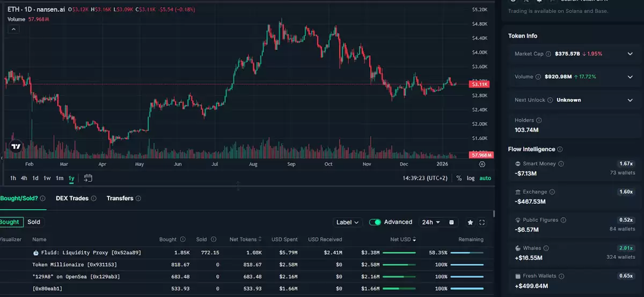Screen dimensions: 644x297
Task: Click info icon beside Bought column header
Action: pos(182,240)
